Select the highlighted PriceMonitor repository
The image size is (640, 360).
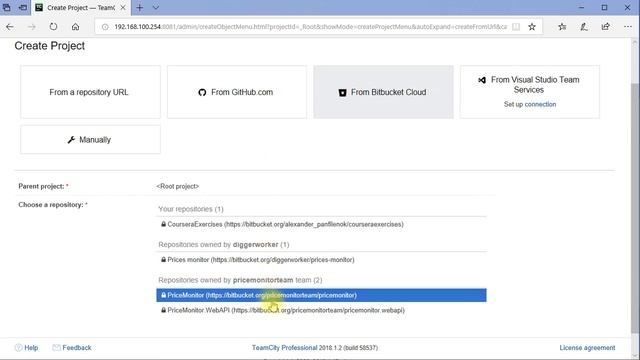321,295
